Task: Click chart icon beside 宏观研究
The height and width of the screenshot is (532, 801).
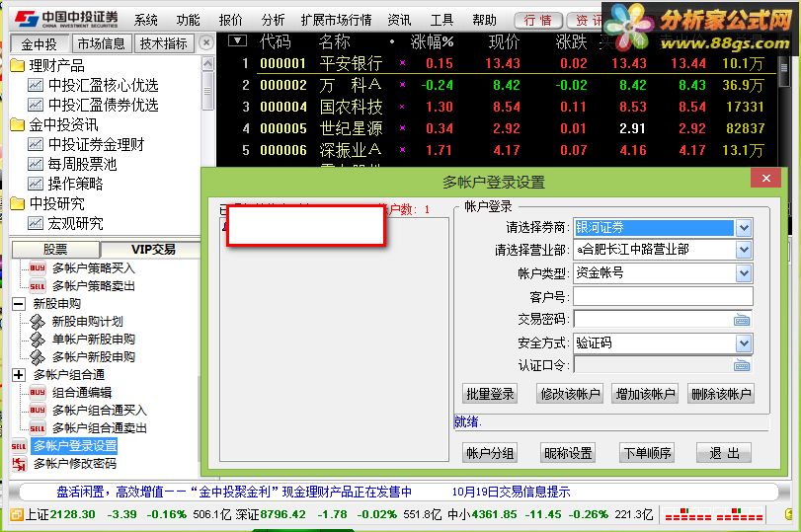Action: click(36, 223)
